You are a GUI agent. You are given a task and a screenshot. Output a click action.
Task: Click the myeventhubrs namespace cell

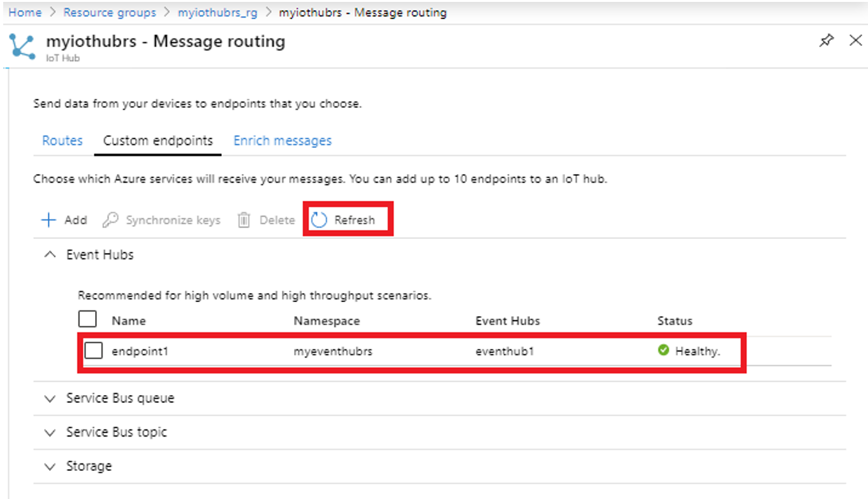tap(333, 351)
